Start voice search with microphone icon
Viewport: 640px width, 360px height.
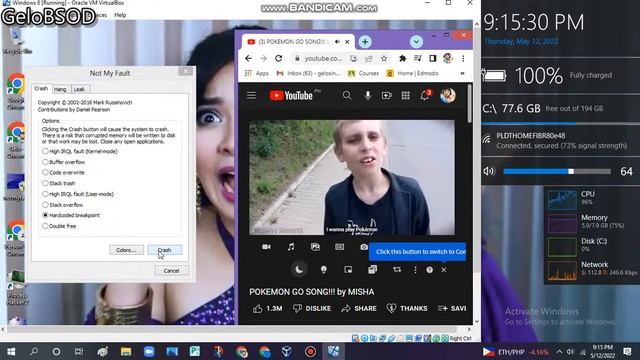(x=368, y=96)
